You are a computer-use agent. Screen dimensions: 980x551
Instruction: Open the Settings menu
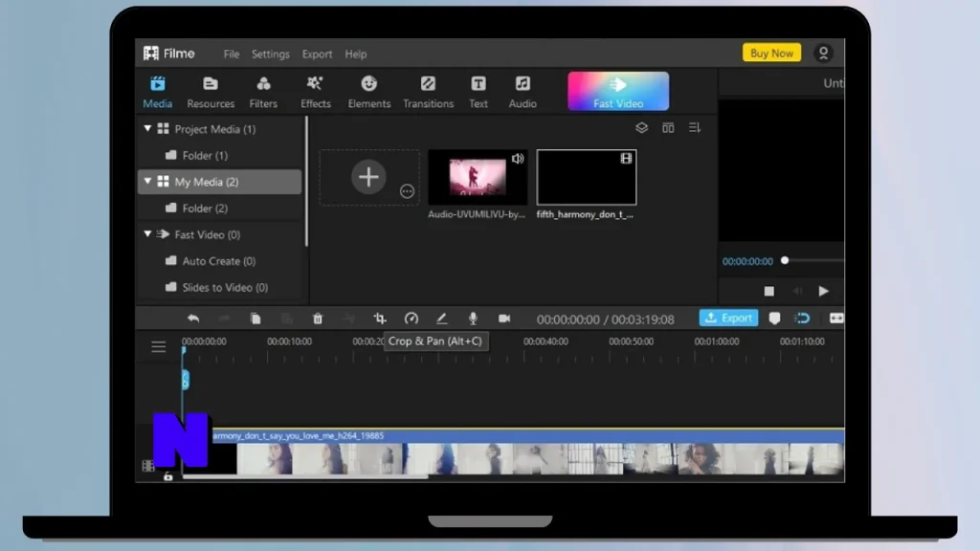tap(270, 55)
